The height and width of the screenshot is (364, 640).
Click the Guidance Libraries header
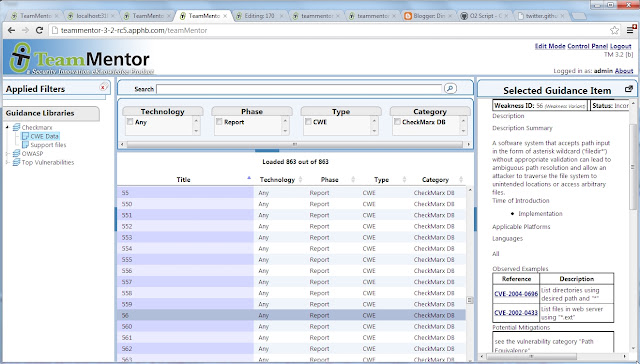[51, 113]
